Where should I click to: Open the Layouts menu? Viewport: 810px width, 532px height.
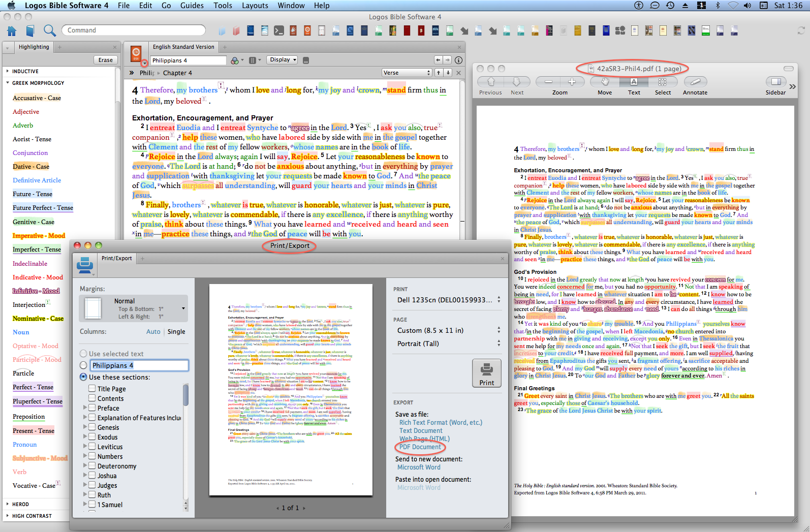[x=255, y=6]
